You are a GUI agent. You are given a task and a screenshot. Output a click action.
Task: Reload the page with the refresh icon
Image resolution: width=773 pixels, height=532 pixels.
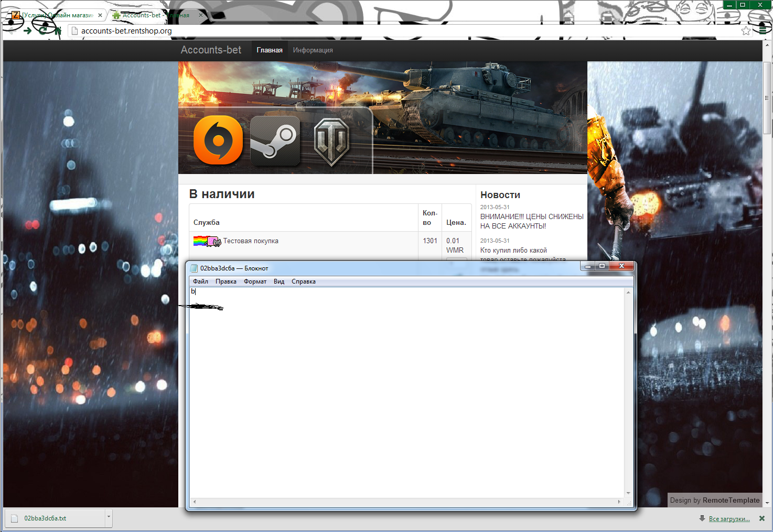coord(43,30)
